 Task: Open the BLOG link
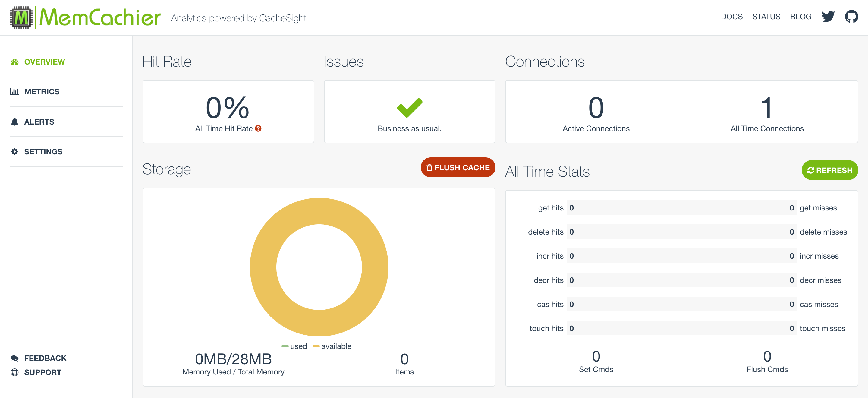800,17
